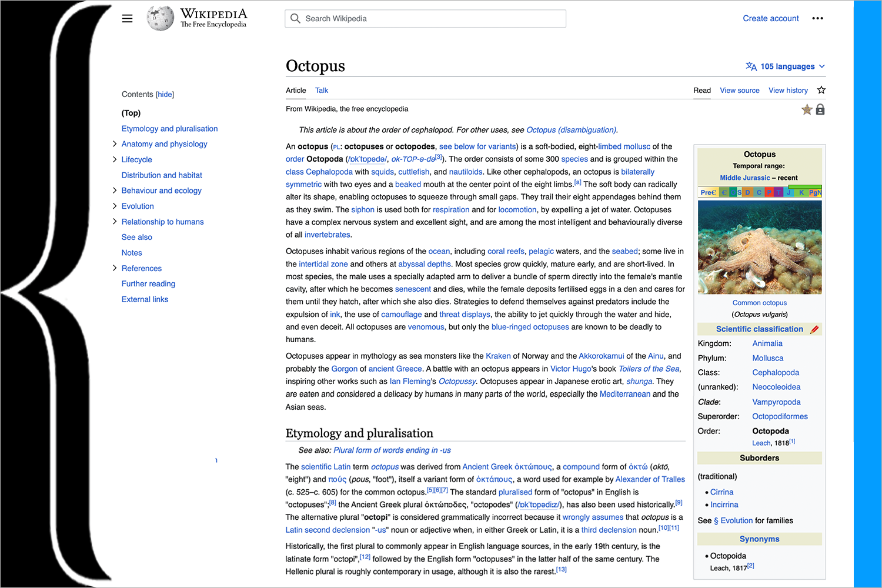Open the ellipsis personal tools menu
This screenshot has height=588, width=882.
[x=817, y=18]
